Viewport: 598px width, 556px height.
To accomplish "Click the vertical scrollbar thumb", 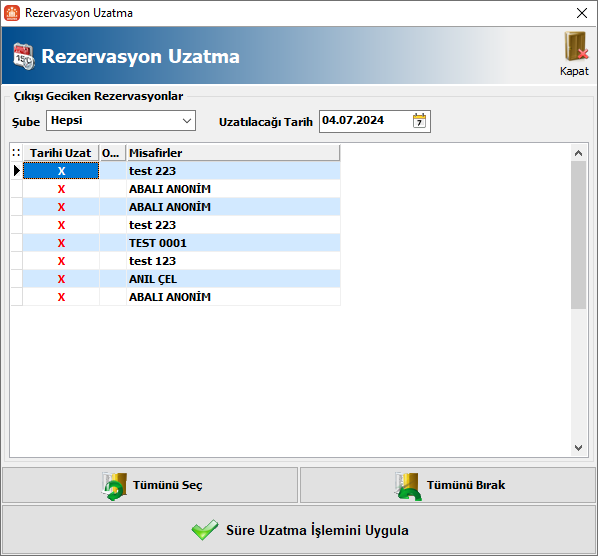I will [x=578, y=235].
